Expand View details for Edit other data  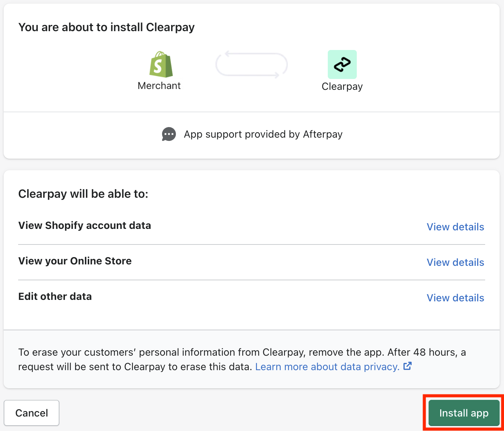pos(455,298)
